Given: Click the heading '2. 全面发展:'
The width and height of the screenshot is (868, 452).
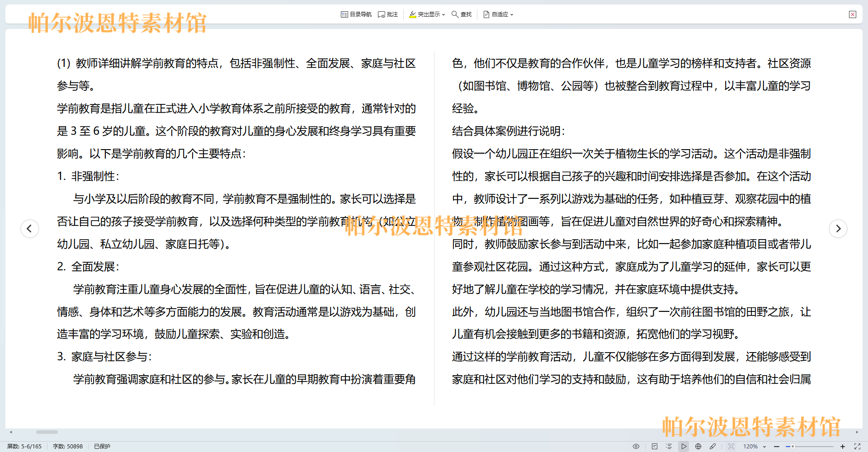Looking at the screenshot, I should click(88, 267).
